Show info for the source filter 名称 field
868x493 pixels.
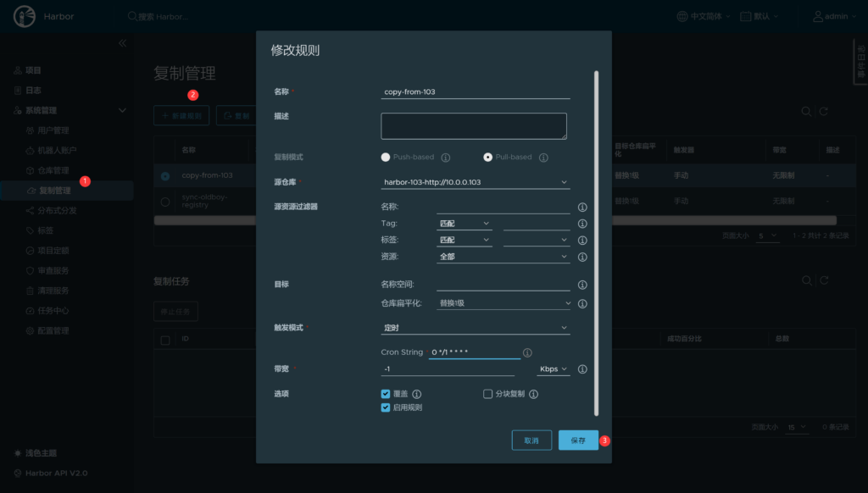[x=582, y=207]
